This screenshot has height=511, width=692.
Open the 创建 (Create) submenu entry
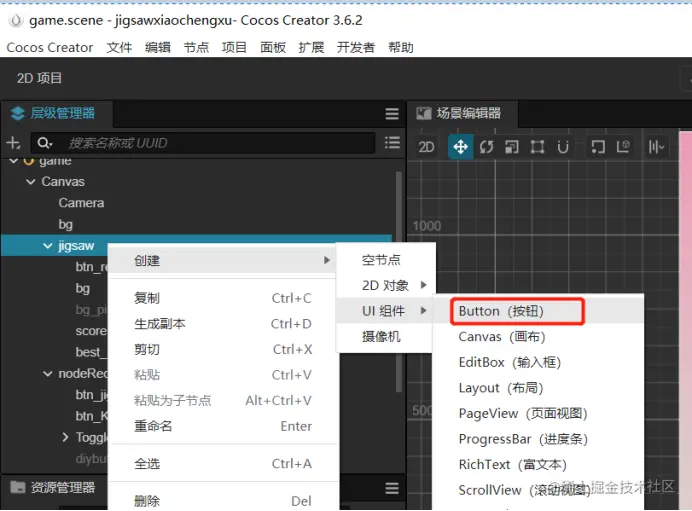tap(223, 260)
